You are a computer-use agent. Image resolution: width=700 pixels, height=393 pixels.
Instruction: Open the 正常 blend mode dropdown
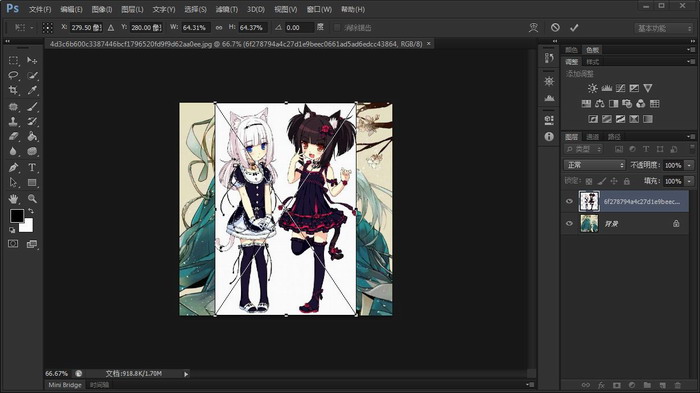[595, 165]
